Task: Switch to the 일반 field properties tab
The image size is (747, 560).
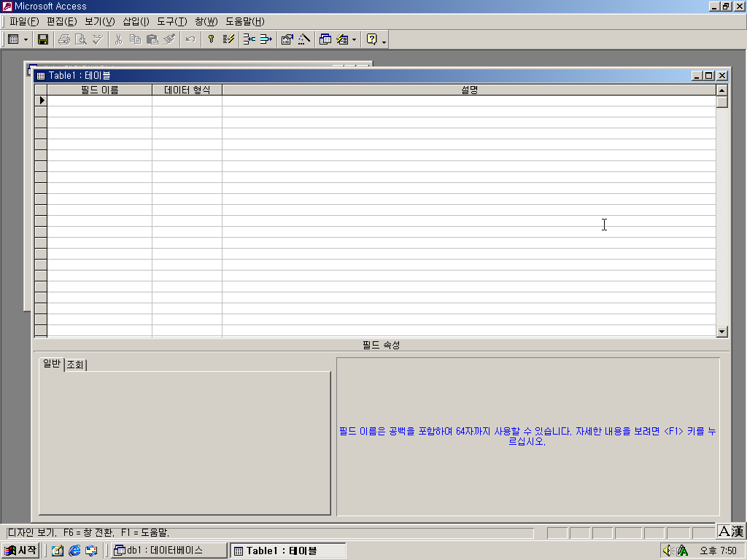Action: tap(52, 364)
